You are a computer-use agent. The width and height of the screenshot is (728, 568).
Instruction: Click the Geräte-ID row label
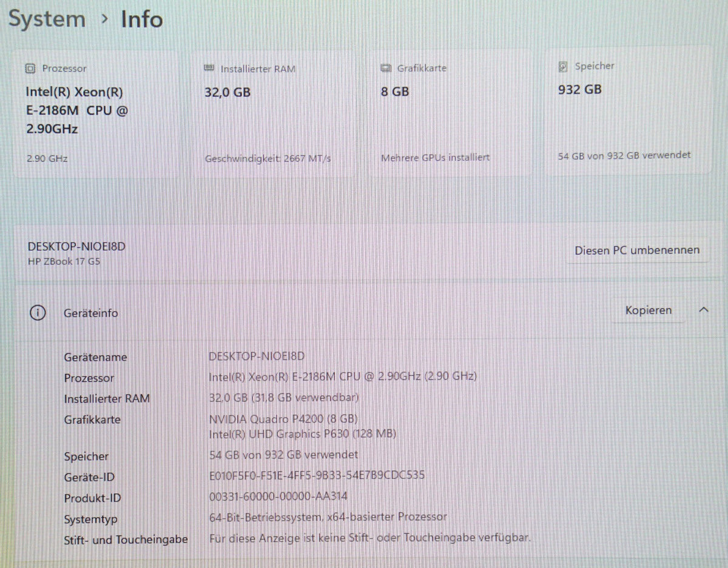[x=89, y=477]
